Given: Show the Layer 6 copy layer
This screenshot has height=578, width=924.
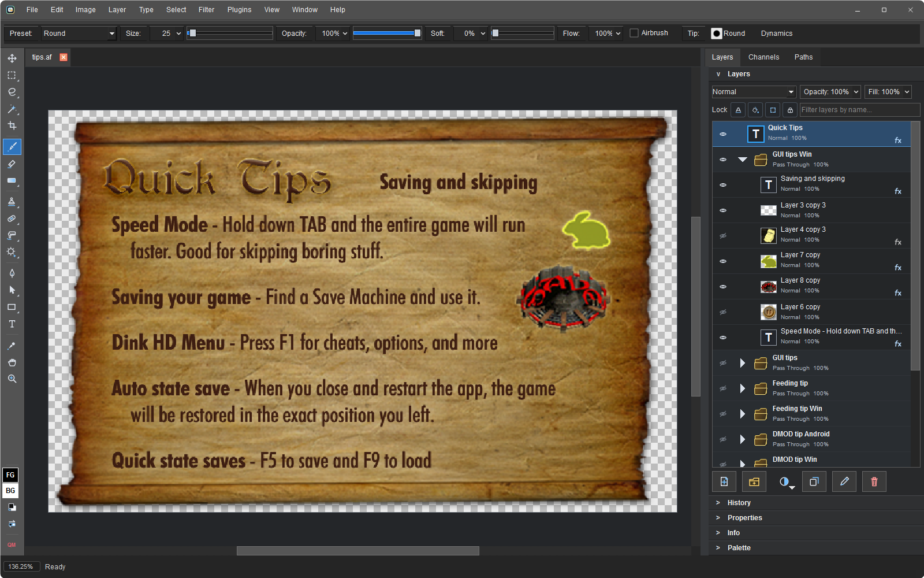Looking at the screenshot, I should point(723,312).
